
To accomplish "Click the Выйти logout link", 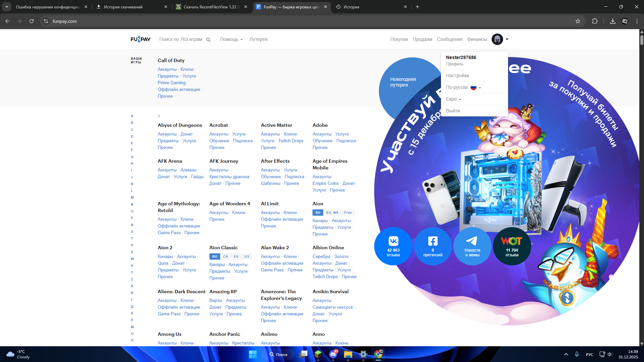I will tap(453, 111).
